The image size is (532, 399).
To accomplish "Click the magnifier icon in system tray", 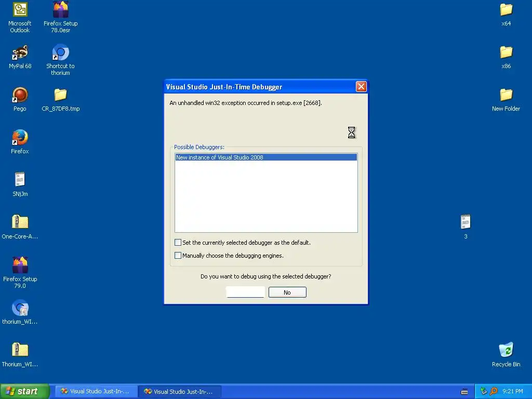I will coord(494,392).
